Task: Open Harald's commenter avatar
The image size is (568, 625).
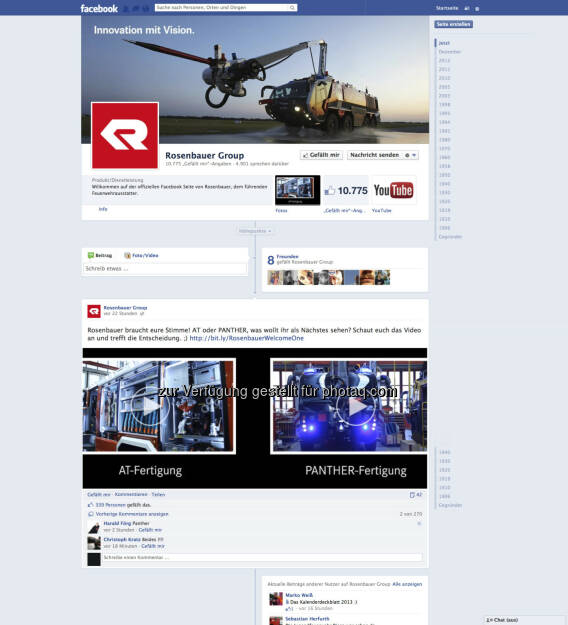Action: (94, 527)
